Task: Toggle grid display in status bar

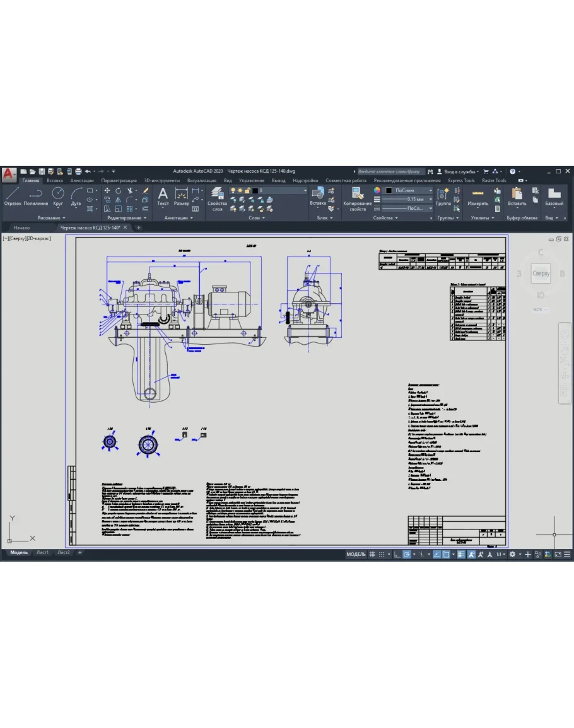Action: (x=372, y=554)
